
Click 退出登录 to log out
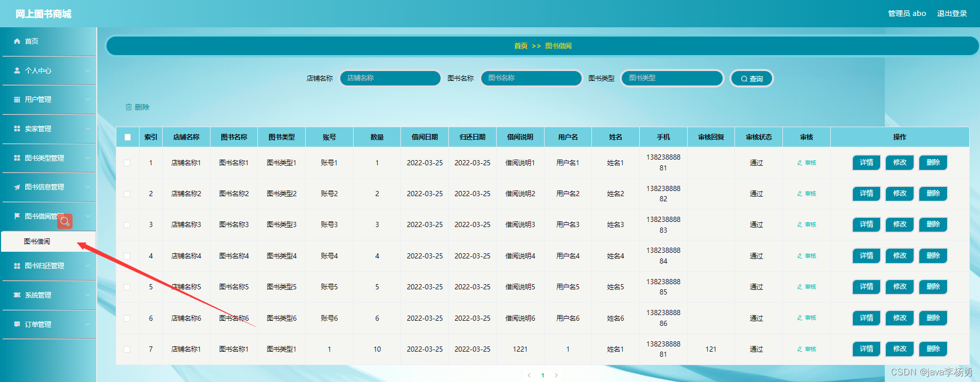[952, 13]
